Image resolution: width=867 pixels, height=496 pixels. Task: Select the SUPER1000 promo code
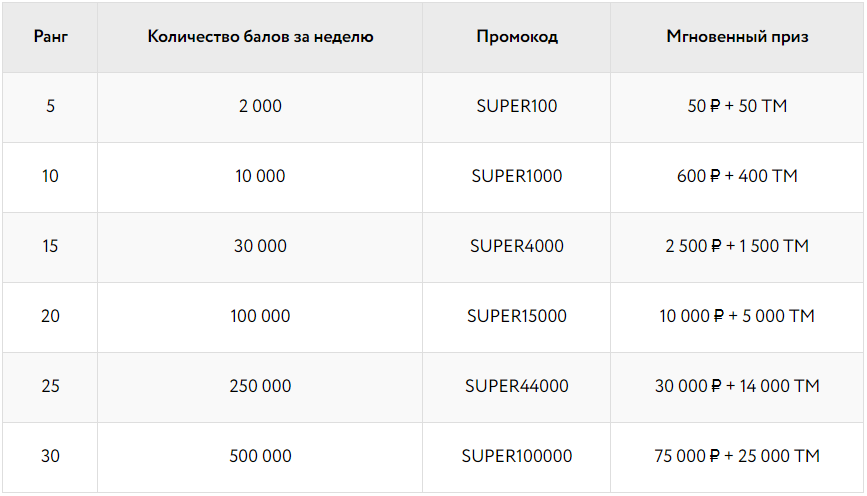point(517,176)
